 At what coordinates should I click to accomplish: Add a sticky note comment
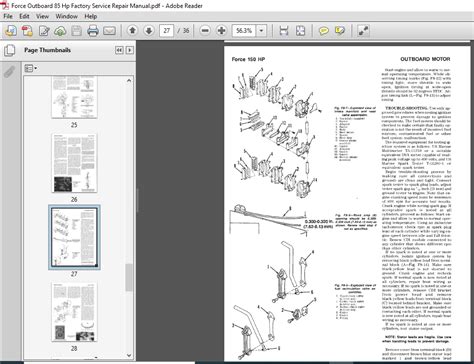(x=324, y=31)
